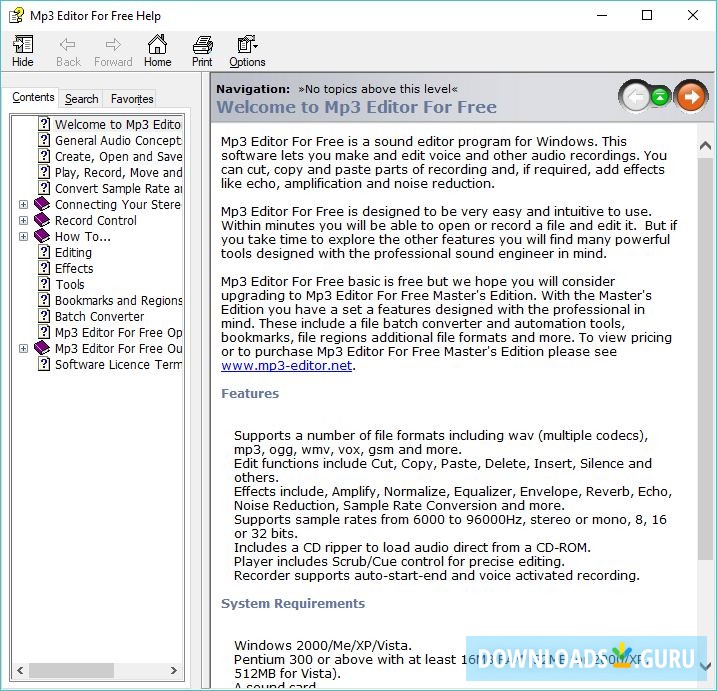Image resolution: width=717 pixels, height=691 pixels.
Task: Click the Connecting Your Stereo book icon
Action: (42, 204)
